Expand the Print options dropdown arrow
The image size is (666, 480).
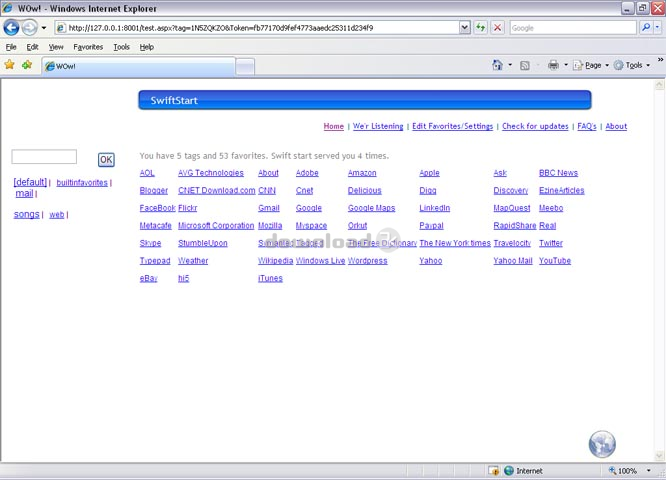566,65
